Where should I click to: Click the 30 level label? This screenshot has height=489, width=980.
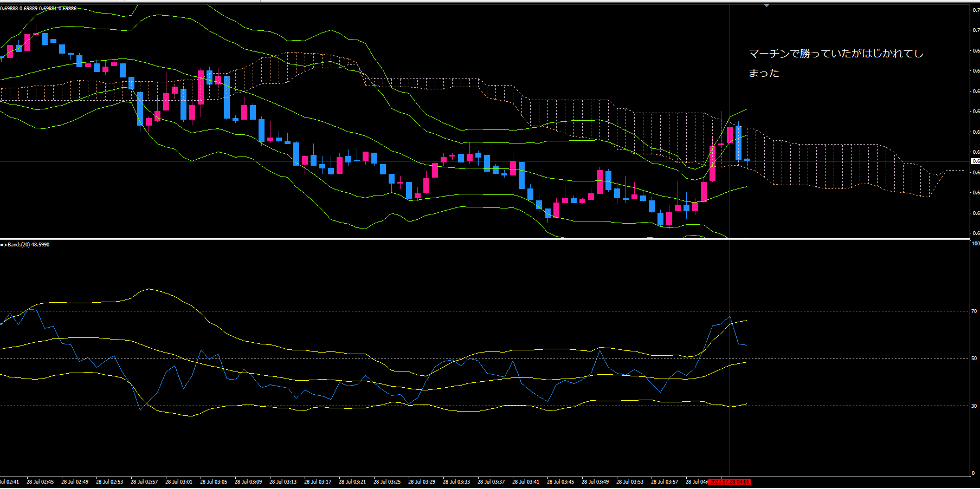[x=974, y=406]
